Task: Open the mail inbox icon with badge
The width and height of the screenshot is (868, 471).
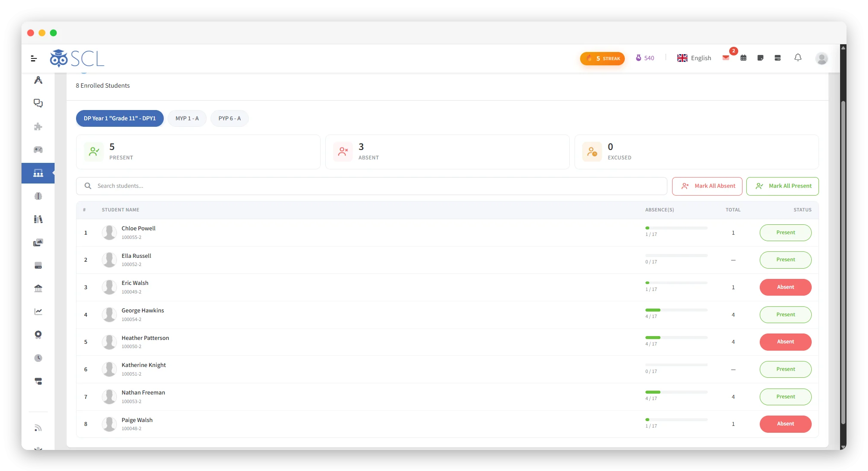Action: 726,58
